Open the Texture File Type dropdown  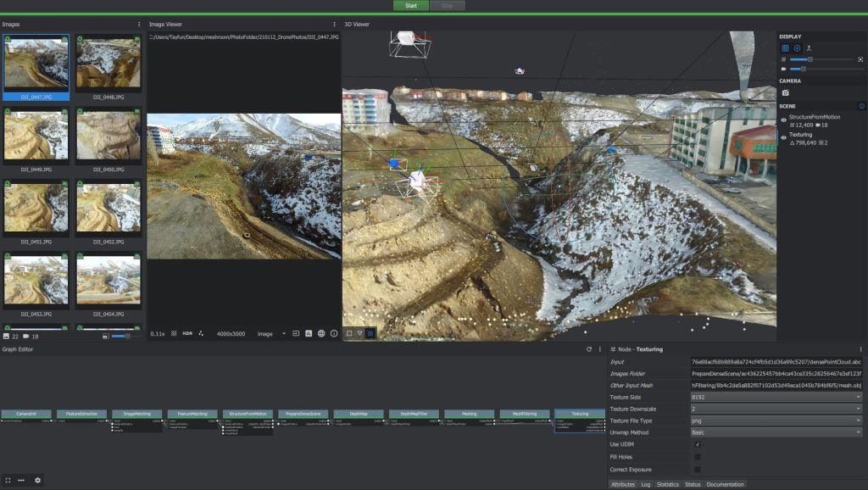coord(776,420)
